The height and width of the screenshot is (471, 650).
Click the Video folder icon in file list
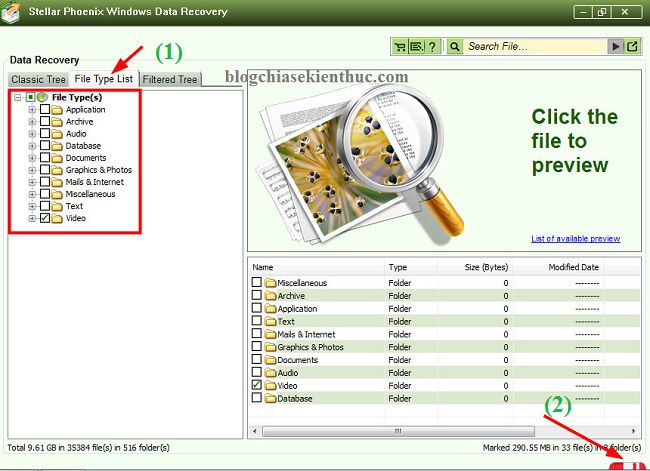(x=271, y=386)
